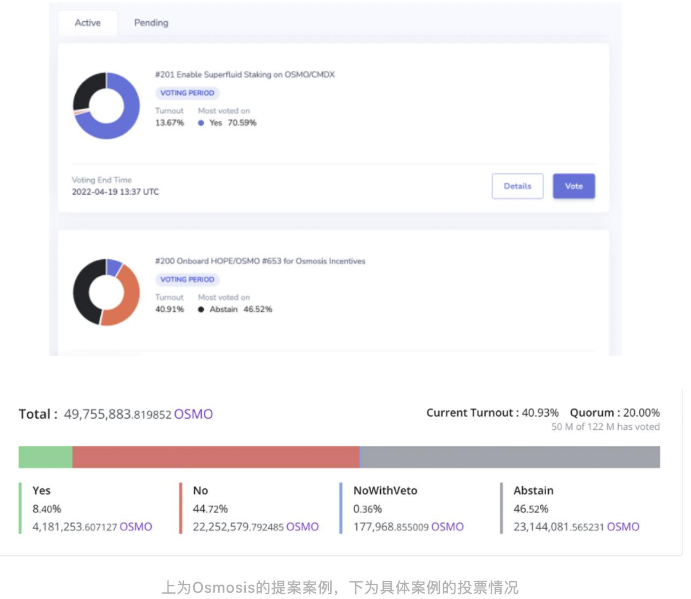Select the Abstain 46.52% text on proposal #200

click(241, 309)
